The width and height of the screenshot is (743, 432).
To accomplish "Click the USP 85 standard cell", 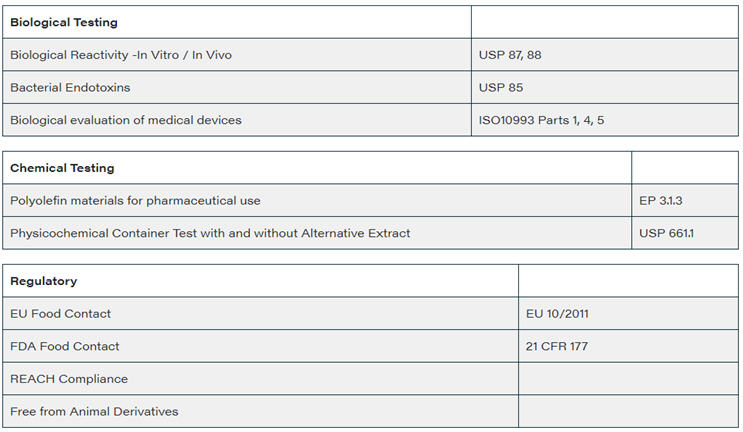I will coord(501,88).
